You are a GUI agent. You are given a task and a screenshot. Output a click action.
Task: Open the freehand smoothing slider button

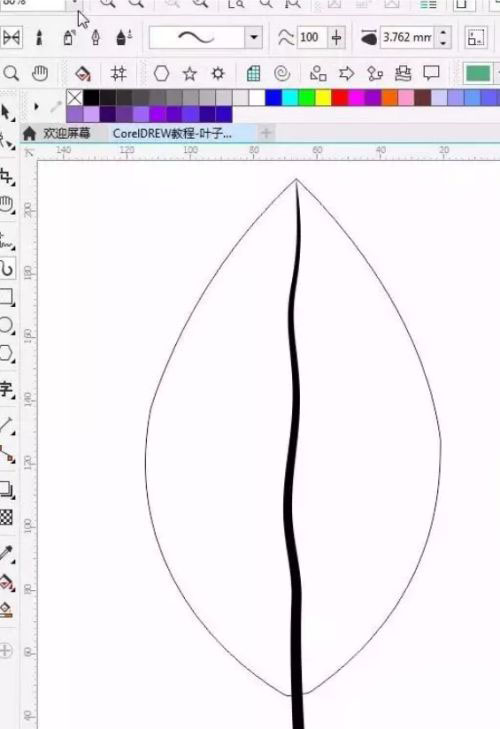pyautogui.click(x=337, y=37)
